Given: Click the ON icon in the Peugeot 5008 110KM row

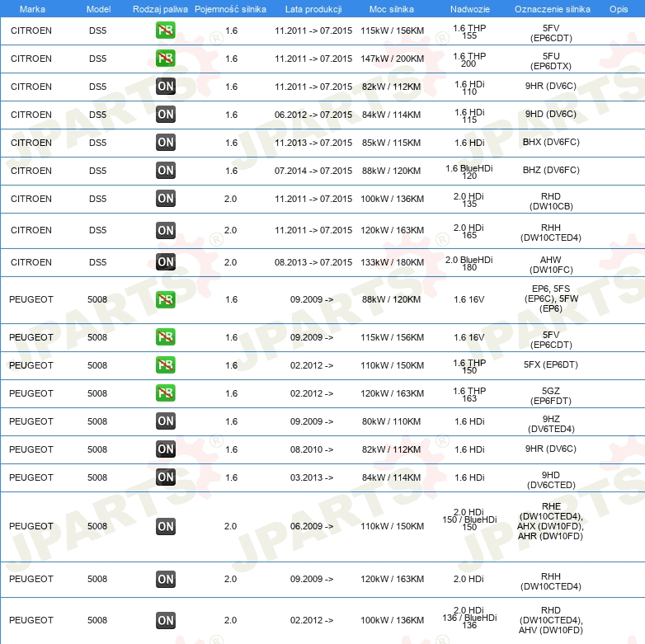Looking at the screenshot, I should tap(166, 421).
